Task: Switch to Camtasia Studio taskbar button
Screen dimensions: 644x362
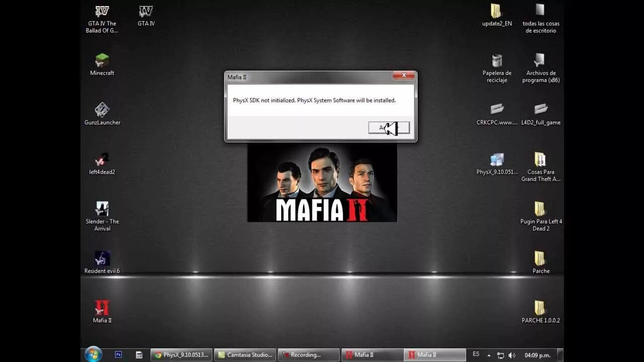Action: pos(245,354)
